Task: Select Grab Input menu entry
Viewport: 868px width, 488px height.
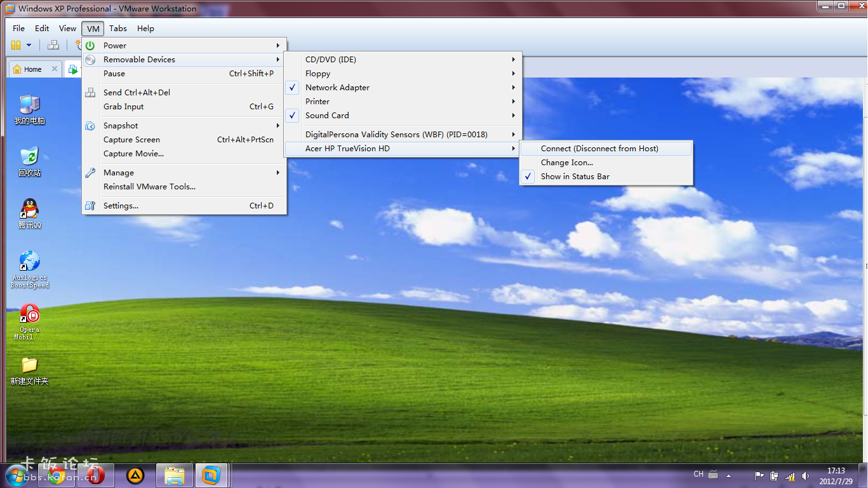Action: click(184, 107)
